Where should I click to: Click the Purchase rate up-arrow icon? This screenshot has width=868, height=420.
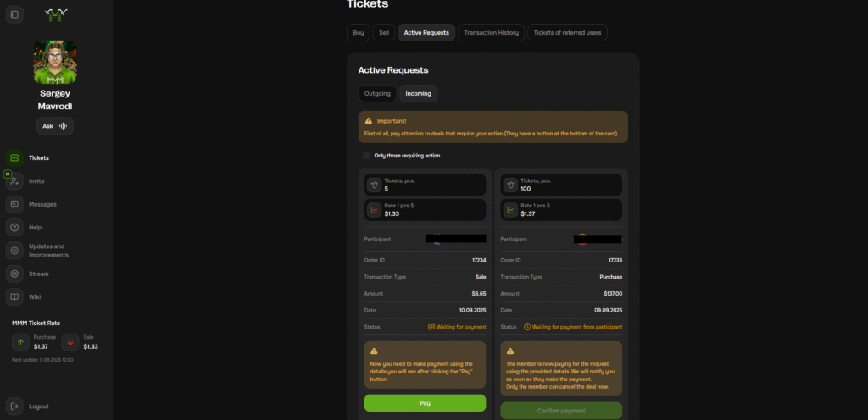[x=21, y=342]
